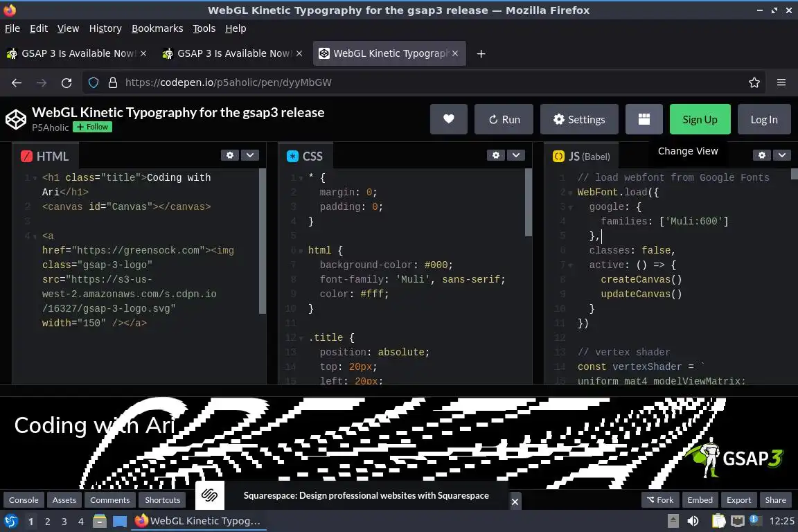The width and height of the screenshot is (798, 532).
Task: Fold JS active function arrow on line 7
Action: pos(570,266)
